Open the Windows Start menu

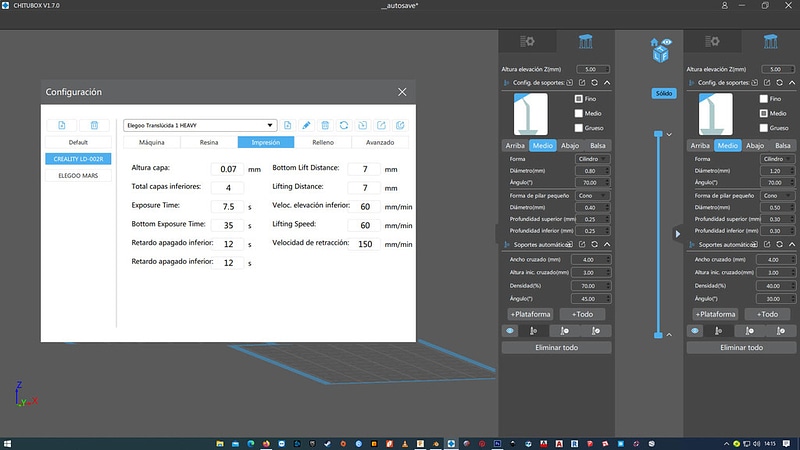pos(7,444)
